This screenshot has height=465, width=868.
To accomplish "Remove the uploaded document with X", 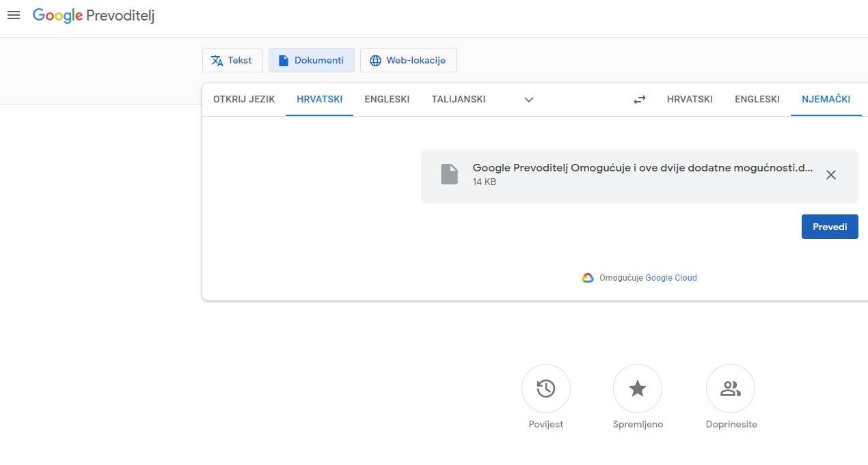I will [x=830, y=175].
